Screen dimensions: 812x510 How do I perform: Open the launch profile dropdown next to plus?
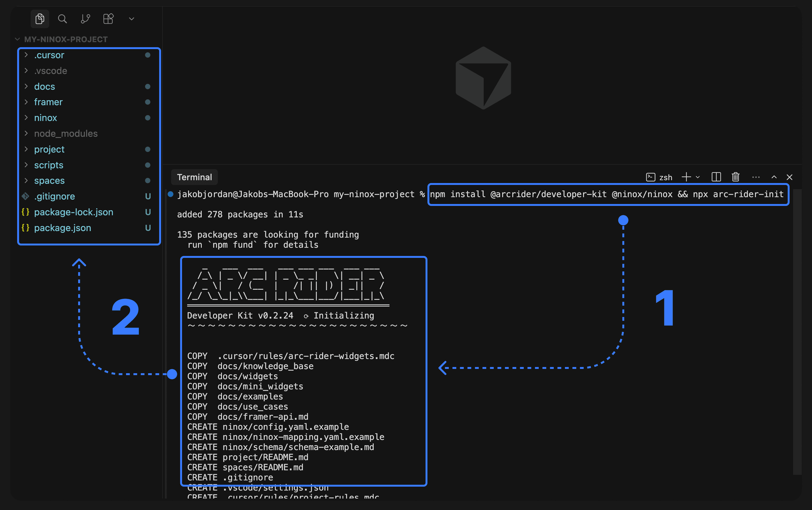coord(698,177)
